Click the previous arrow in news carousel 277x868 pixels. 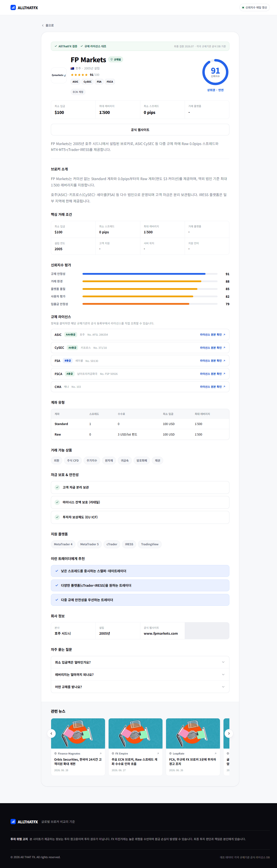click(51, 733)
